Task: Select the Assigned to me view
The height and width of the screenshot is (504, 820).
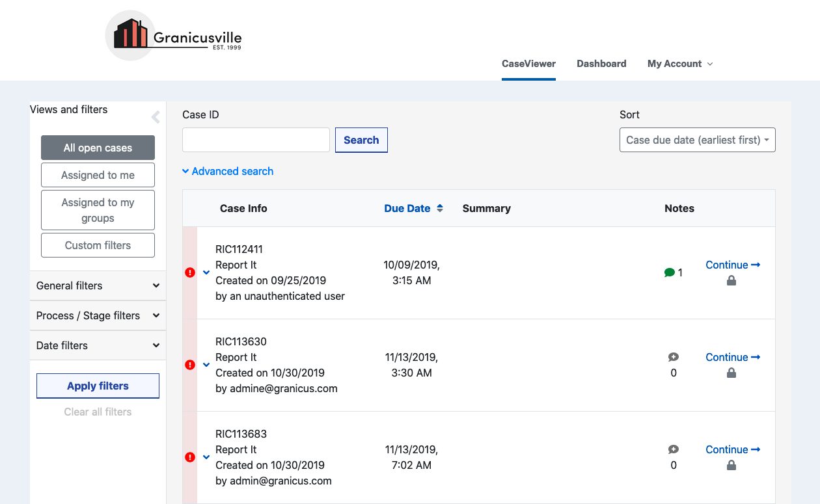Action: (x=98, y=175)
